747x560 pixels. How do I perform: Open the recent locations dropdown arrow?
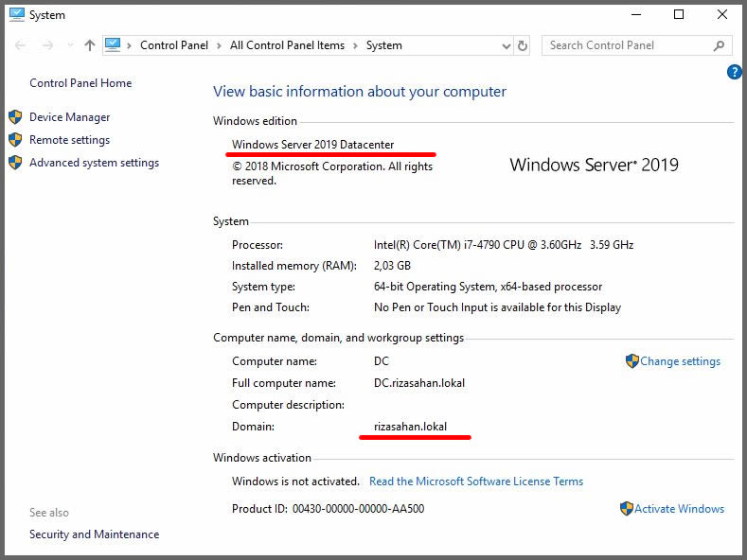(x=70, y=45)
